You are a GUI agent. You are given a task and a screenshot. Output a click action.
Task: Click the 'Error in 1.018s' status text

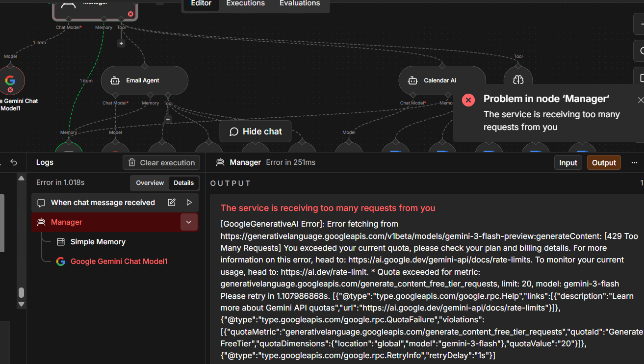[x=60, y=182]
